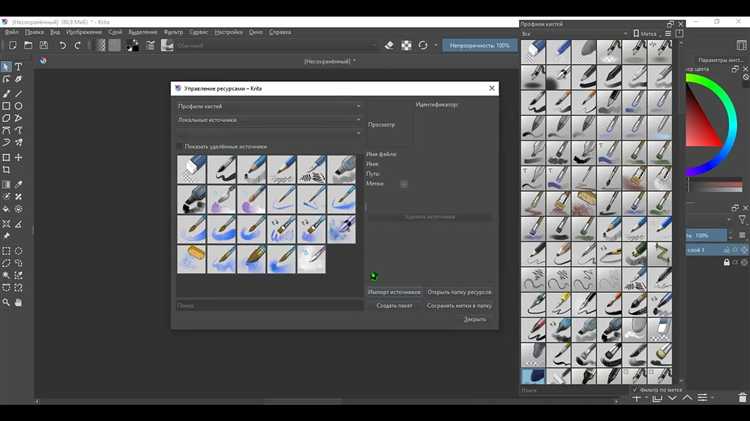
Task: Check 'Показать удалённые источники' checkbox
Action: click(x=180, y=146)
